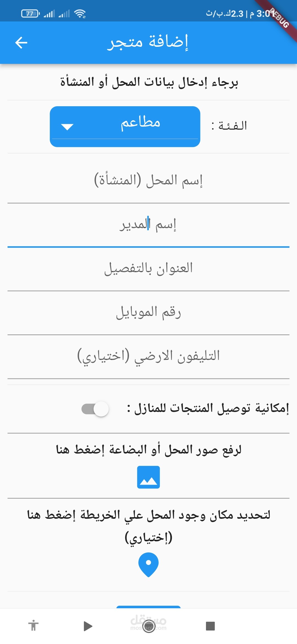Tap the لرفع صور المحل upload text
297x644 pixels.
pos(148,450)
